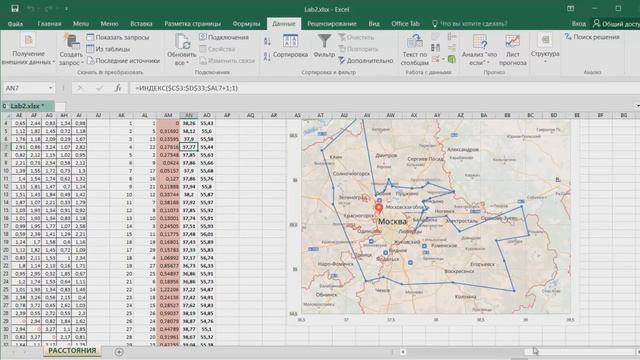Viewport: 640px width, 360px height.
Task: Cancel the formula bar entry
Action: 80,88
